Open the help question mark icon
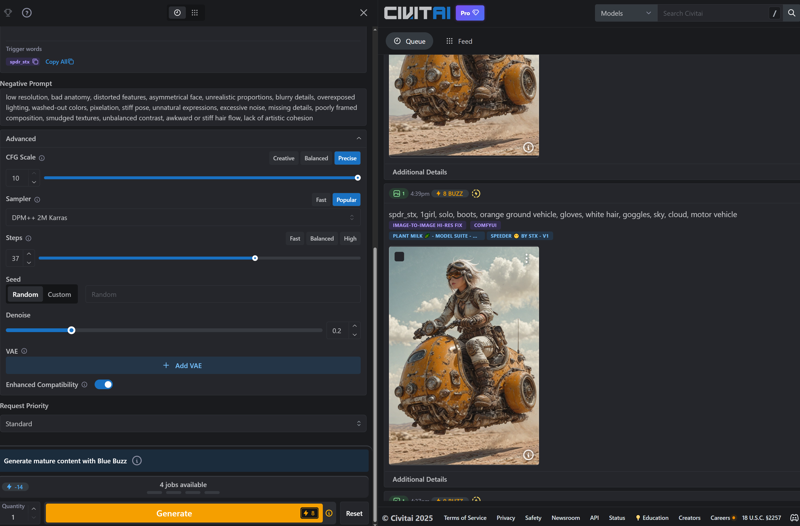 click(x=27, y=13)
